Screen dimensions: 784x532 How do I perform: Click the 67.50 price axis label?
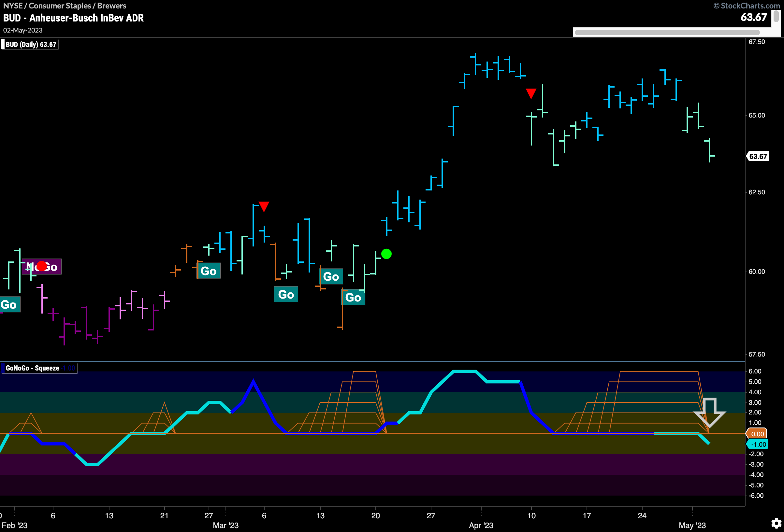click(x=757, y=42)
